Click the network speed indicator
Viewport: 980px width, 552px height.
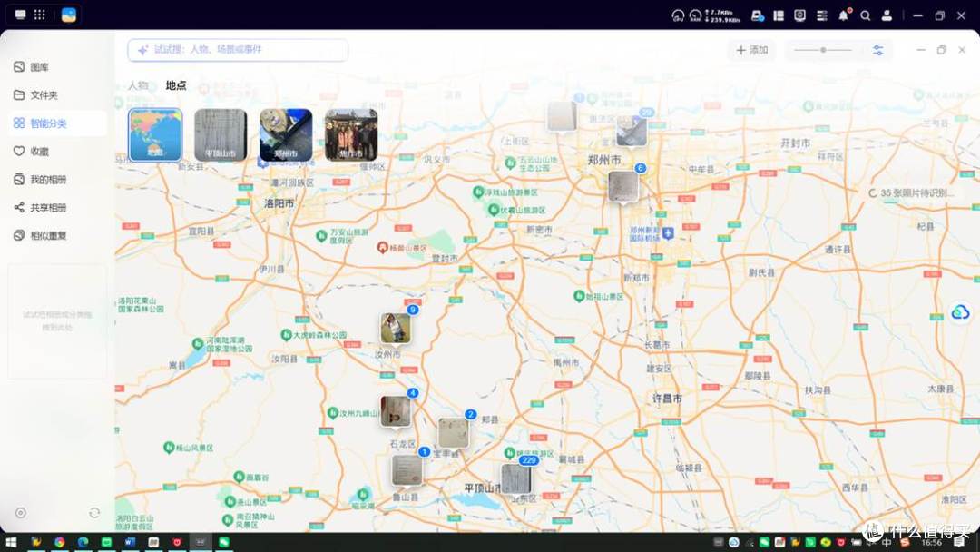pos(722,15)
